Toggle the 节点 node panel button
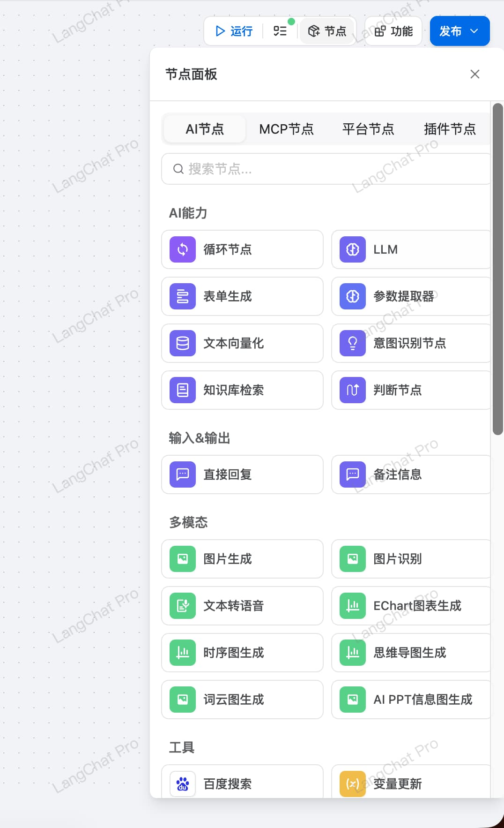Image resolution: width=504 pixels, height=828 pixels. coord(327,31)
